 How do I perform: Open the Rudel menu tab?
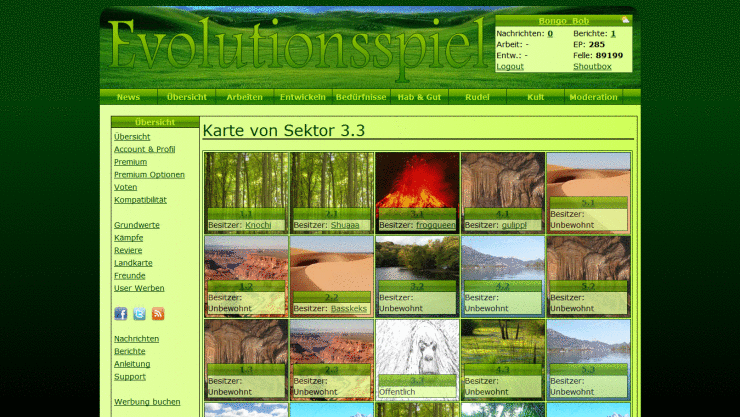click(478, 97)
